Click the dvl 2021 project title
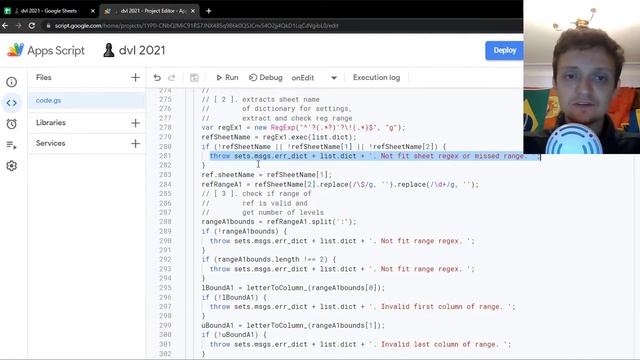The width and height of the screenshot is (640, 360). click(142, 50)
